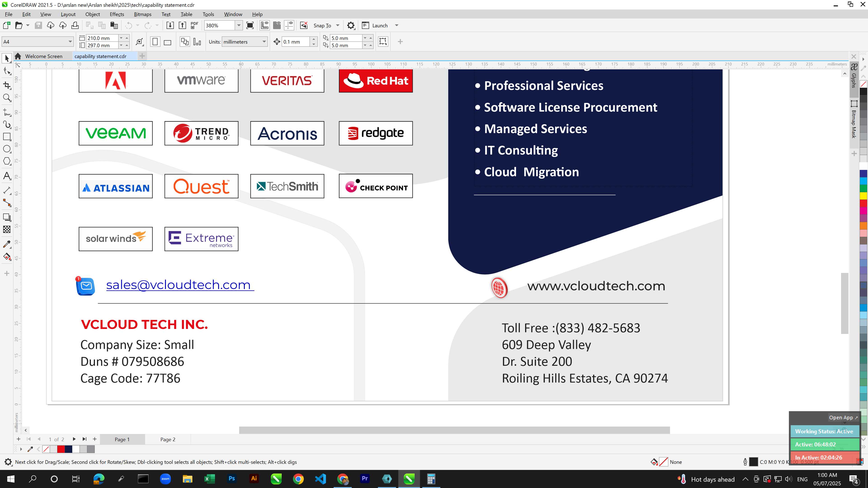The height and width of the screenshot is (488, 868).
Task: Pick the yellow swatch in color palette
Action: [863, 196]
